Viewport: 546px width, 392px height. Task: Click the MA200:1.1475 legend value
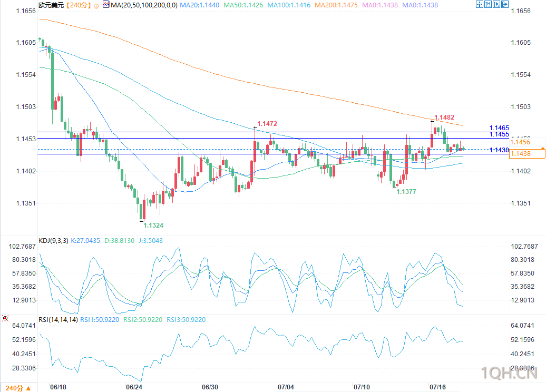pos(336,5)
